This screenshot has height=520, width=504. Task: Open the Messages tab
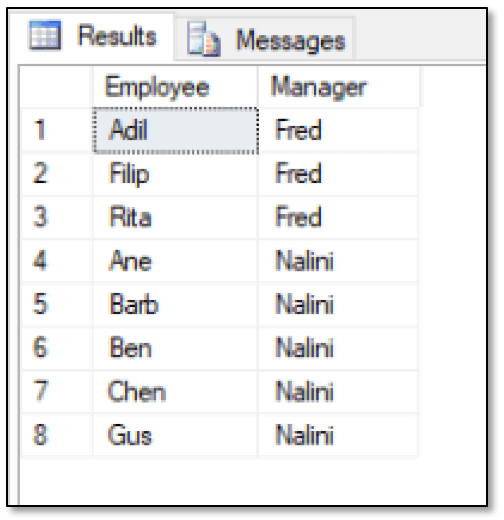coord(264,39)
